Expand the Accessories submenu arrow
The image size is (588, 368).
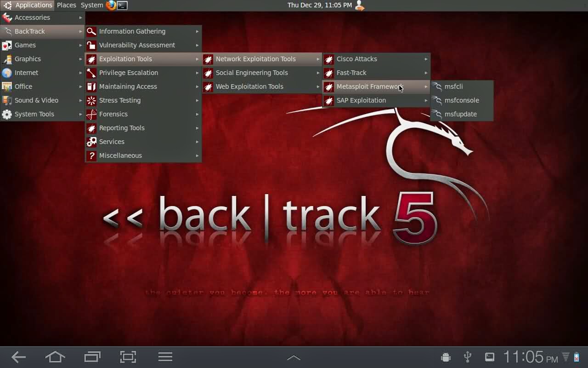(x=80, y=17)
